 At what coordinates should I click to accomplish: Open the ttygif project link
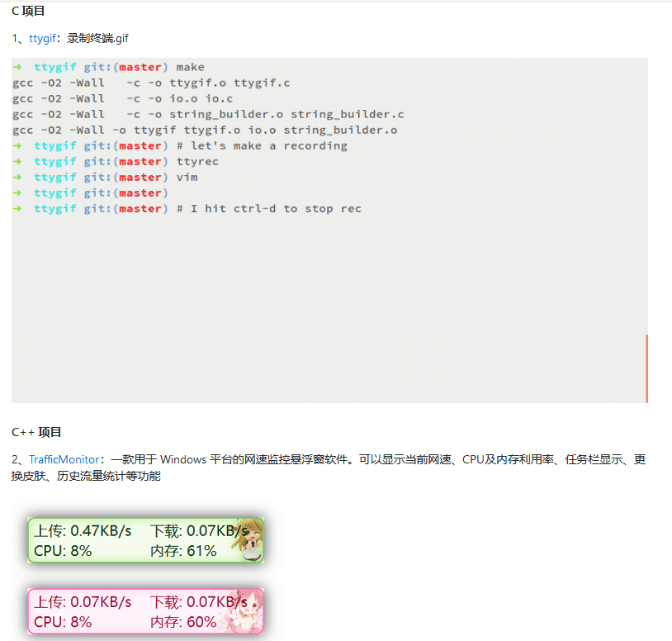tap(42, 39)
